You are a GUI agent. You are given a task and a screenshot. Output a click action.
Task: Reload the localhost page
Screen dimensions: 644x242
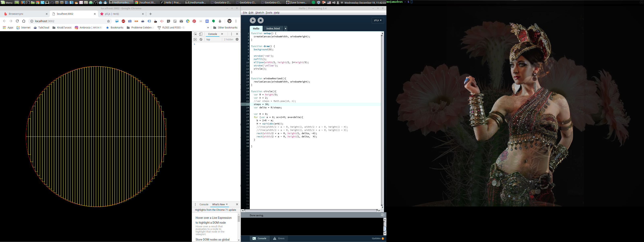point(17,21)
